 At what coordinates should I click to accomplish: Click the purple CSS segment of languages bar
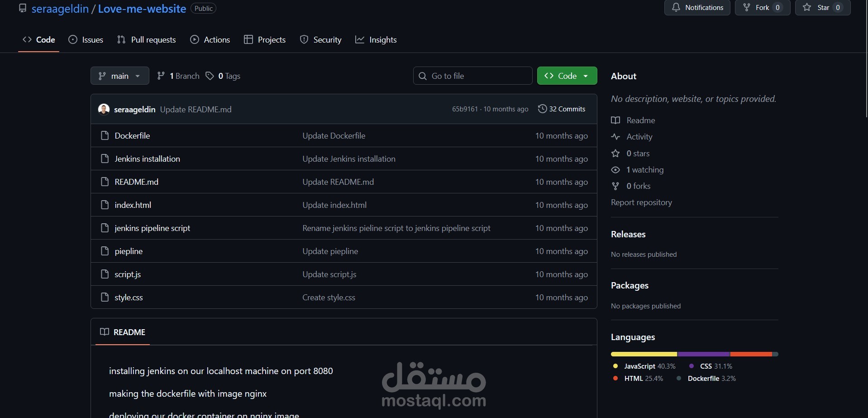click(x=704, y=354)
